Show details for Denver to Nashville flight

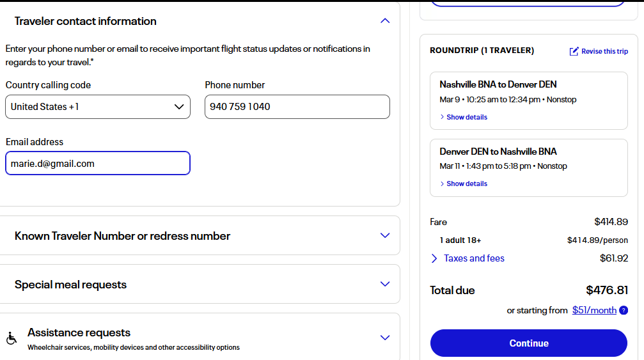(x=466, y=184)
